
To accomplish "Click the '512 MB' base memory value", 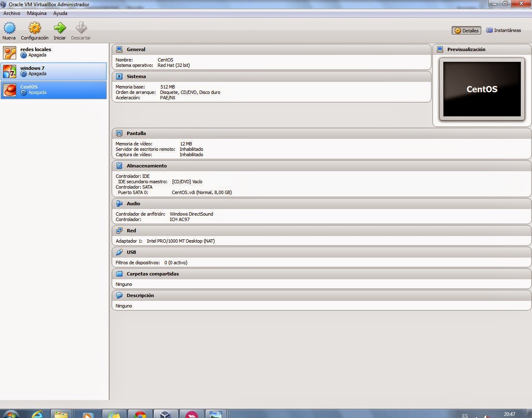I will click(168, 87).
